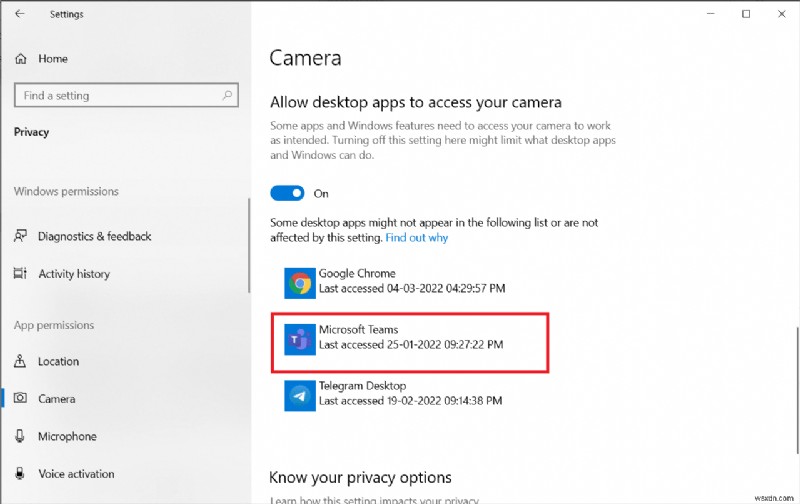Open Activity history settings
This screenshot has width=800, height=504.
pyautogui.click(x=73, y=274)
